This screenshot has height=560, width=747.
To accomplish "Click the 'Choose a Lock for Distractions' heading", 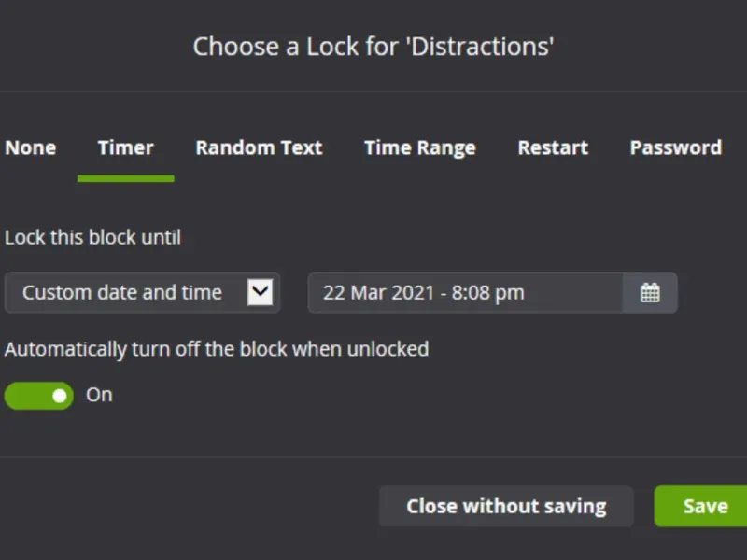I will pos(373,46).
